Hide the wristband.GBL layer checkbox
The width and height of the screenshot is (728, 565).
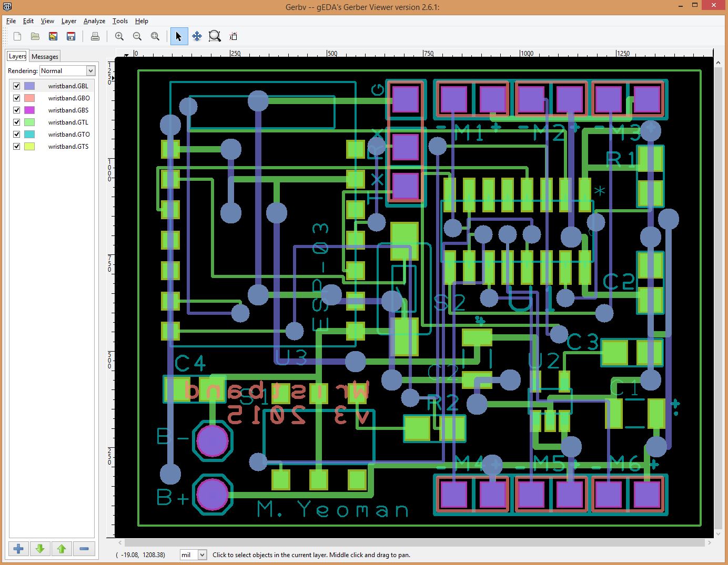17,86
